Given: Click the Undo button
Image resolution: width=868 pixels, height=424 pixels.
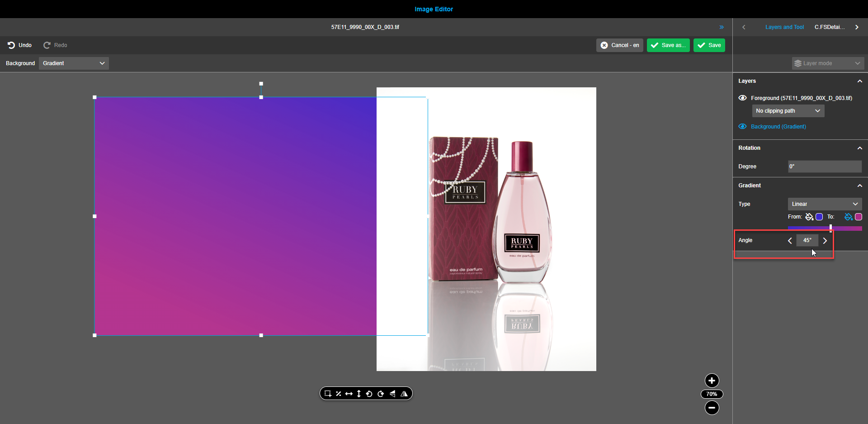Looking at the screenshot, I should tap(19, 45).
